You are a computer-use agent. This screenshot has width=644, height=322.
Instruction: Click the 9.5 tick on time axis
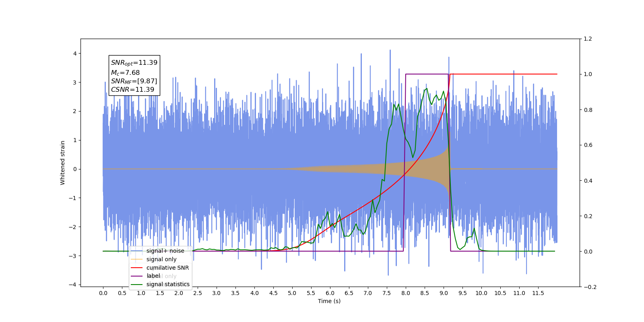click(462, 293)
